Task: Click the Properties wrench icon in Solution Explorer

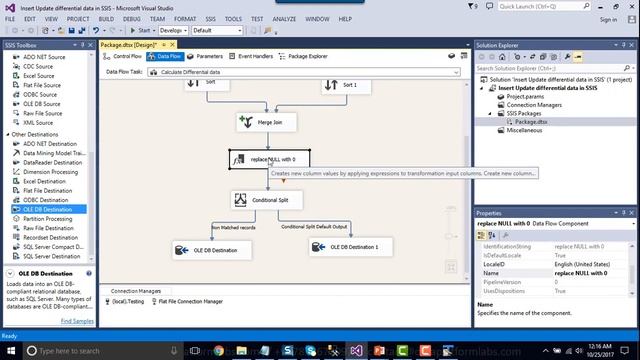Action: click(x=567, y=57)
